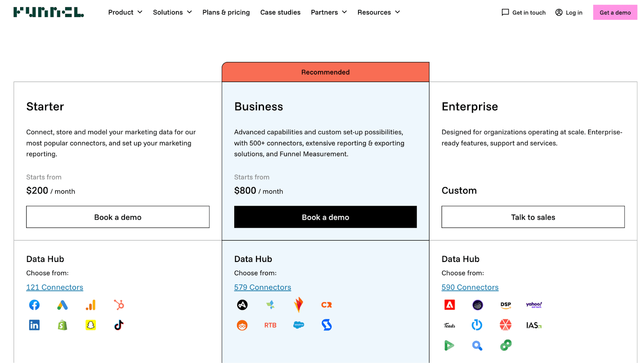
Task: Click the Facebook connector icon
Action: 34,305
